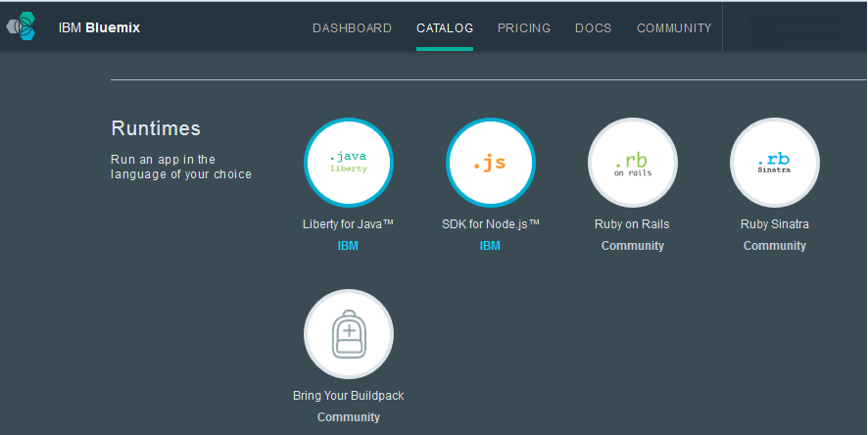Select the Liberty for Java runtime icon
The height and width of the screenshot is (435, 868).
[349, 163]
